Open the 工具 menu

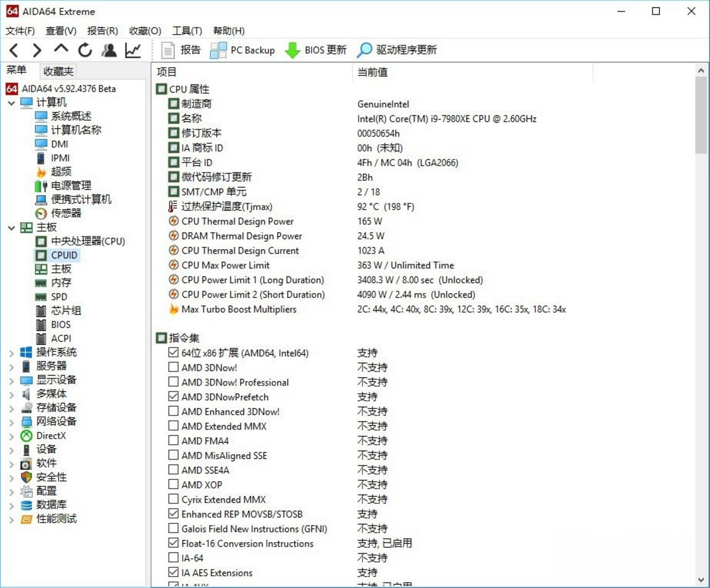tap(186, 30)
